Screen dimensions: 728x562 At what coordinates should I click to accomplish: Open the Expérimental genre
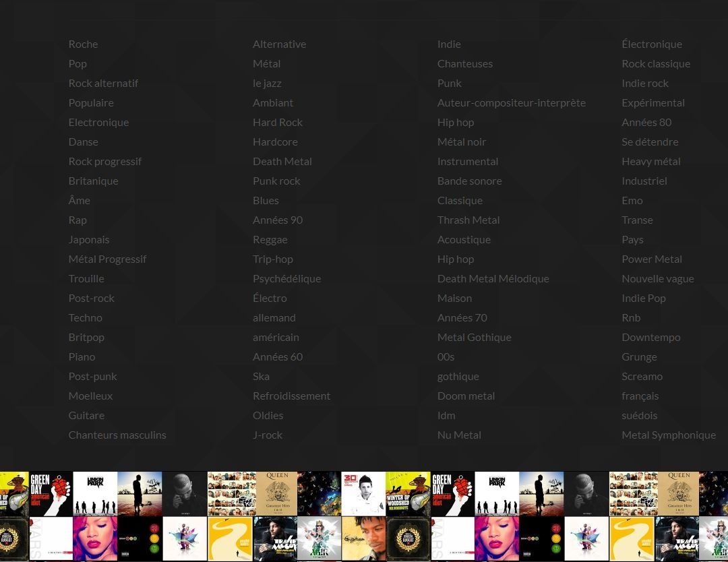[653, 102]
